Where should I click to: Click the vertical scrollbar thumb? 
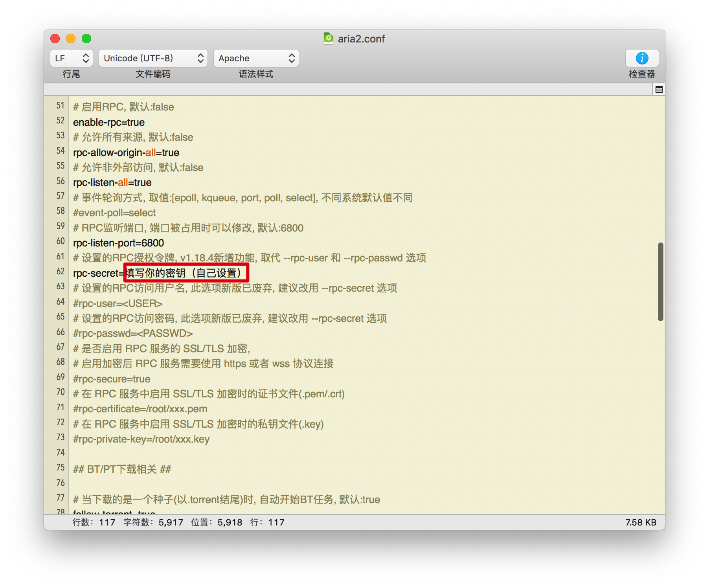[x=660, y=282]
